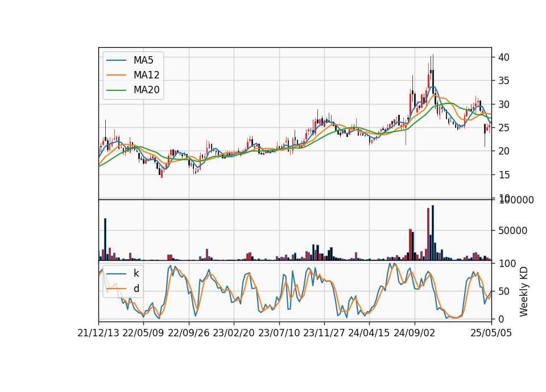Click the MA20 legend label
Viewport: 546px width, 392px height.
coord(146,90)
